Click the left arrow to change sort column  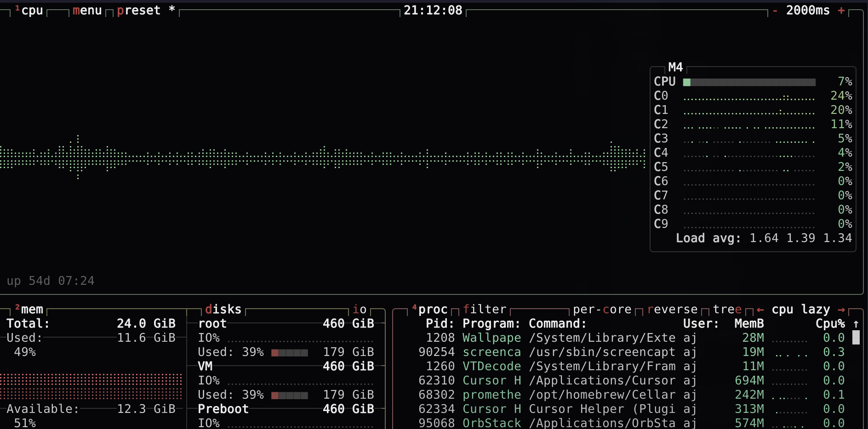tap(760, 309)
